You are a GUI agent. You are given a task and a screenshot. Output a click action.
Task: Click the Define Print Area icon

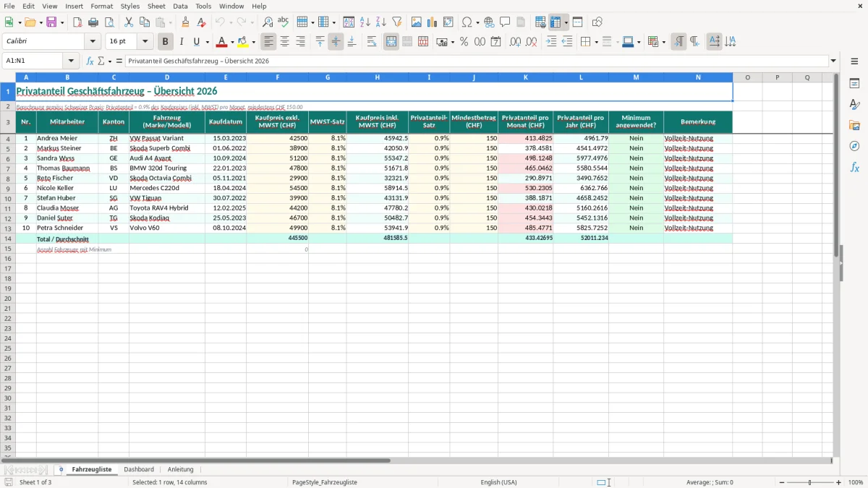pos(540,22)
